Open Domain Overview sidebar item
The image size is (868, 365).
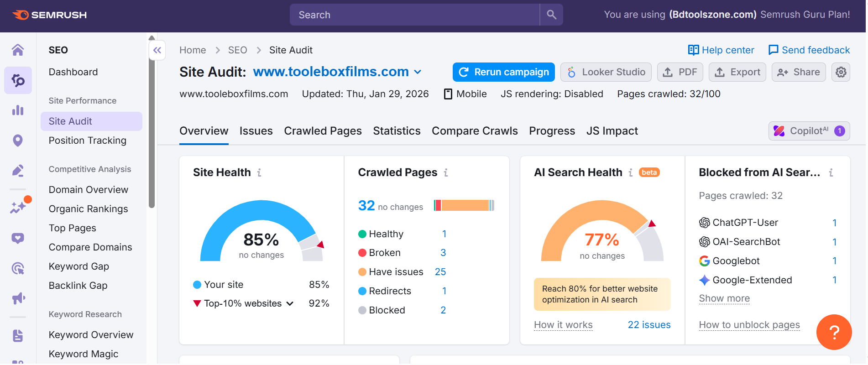[89, 190]
